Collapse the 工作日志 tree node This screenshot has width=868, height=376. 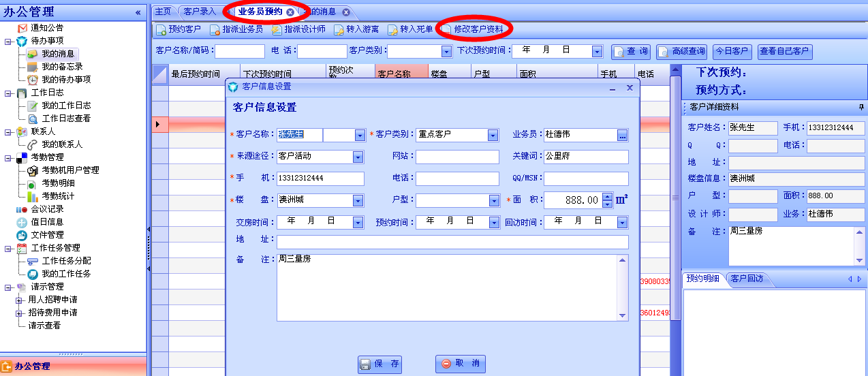click(x=8, y=93)
